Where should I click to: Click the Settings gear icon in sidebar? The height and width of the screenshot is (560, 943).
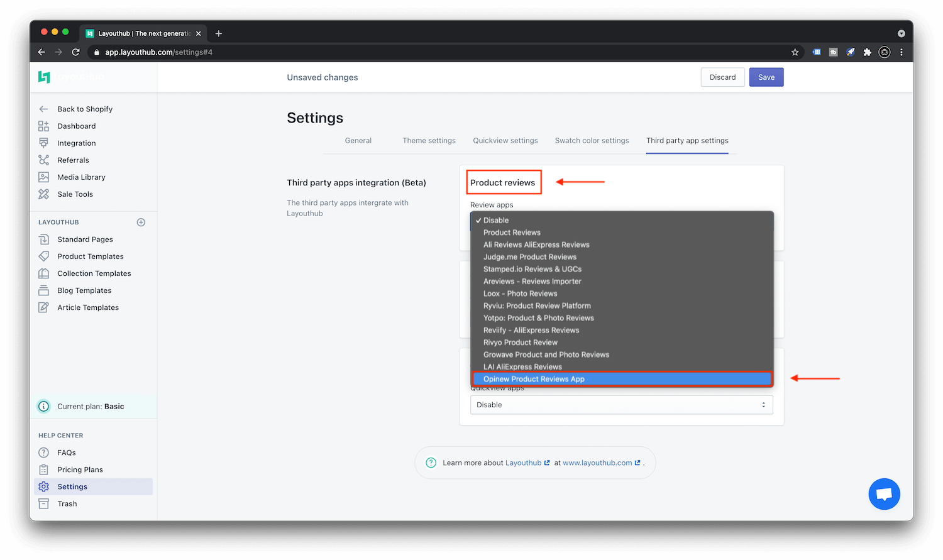(x=43, y=486)
